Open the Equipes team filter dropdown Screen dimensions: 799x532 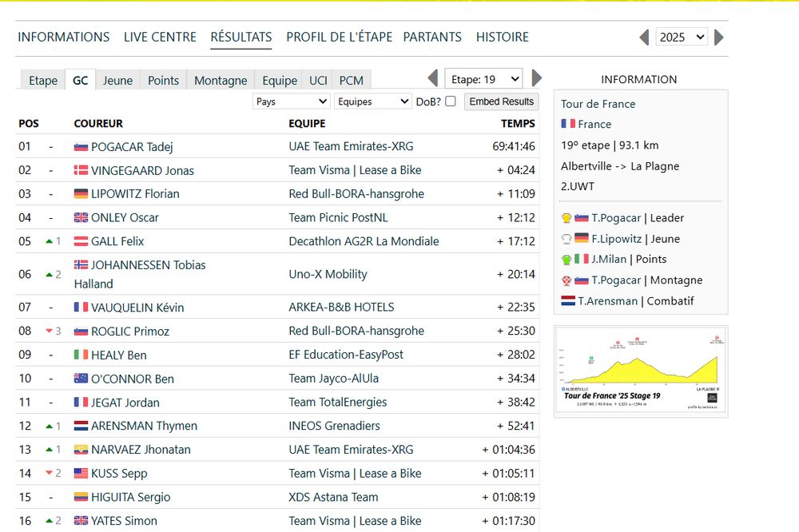pos(372,101)
